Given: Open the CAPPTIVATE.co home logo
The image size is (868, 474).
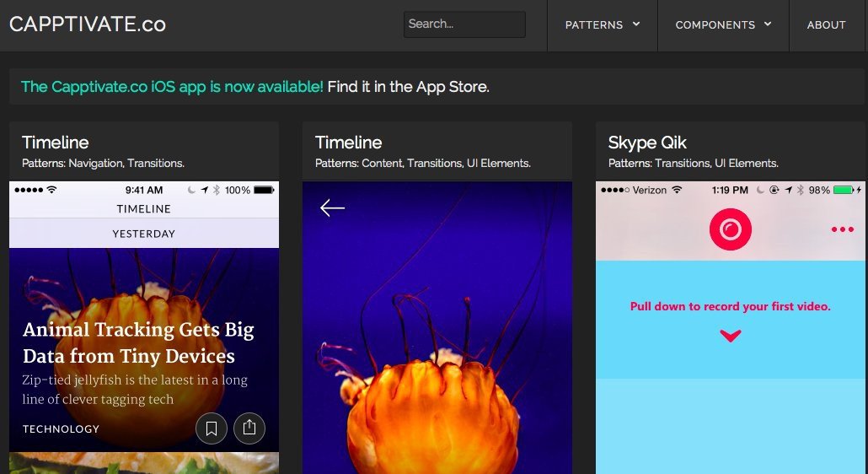Looking at the screenshot, I should click(x=88, y=24).
